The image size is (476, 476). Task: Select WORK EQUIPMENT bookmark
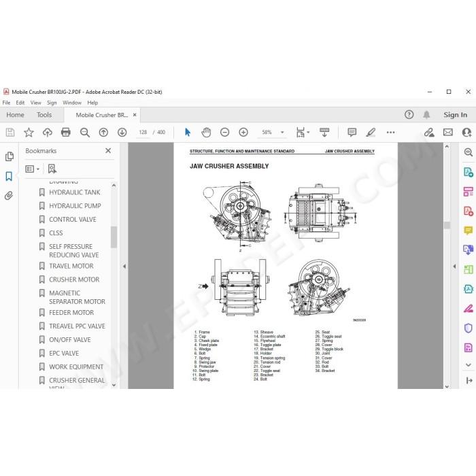click(76, 367)
